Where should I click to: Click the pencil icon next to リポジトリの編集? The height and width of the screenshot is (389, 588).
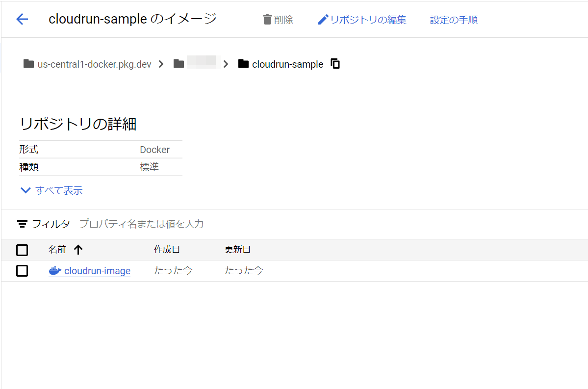[x=323, y=19]
